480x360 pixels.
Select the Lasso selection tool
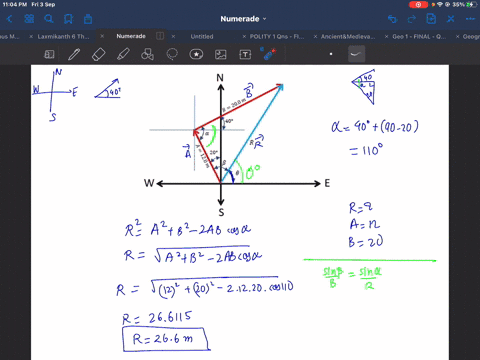click(x=172, y=54)
